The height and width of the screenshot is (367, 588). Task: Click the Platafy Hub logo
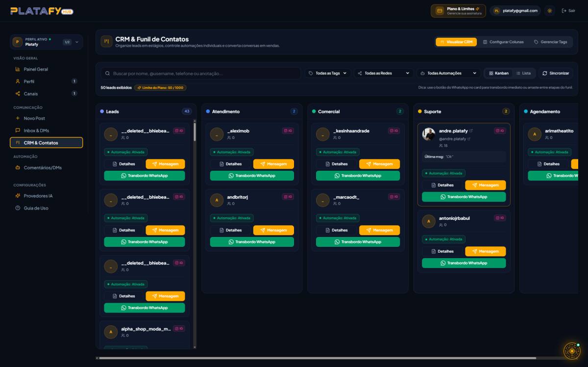(x=42, y=11)
